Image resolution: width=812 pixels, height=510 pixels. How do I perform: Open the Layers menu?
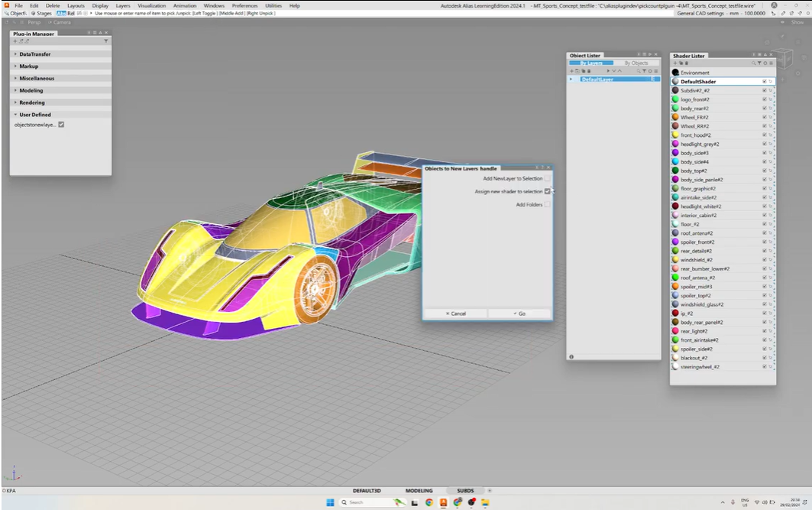123,5
